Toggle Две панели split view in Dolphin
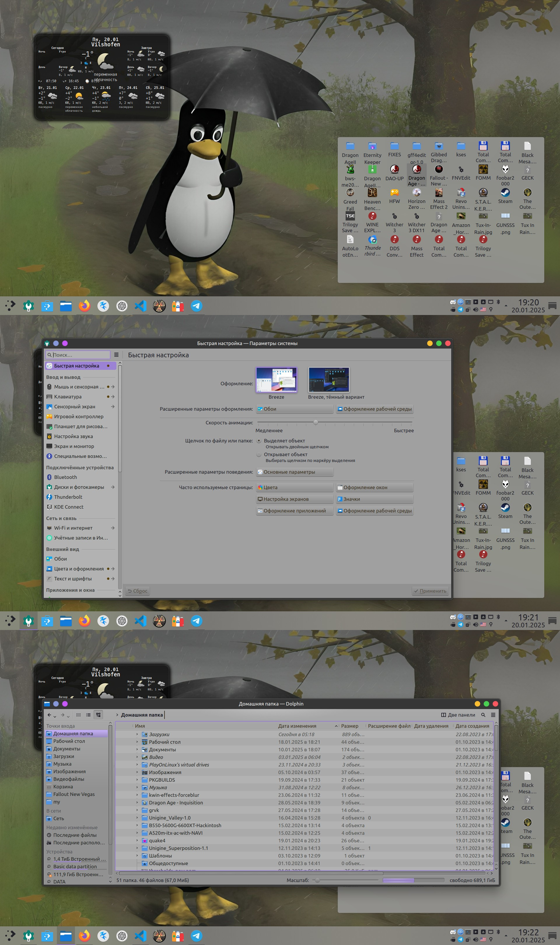This screenshot has height=945, width=560. click(458, 715)
